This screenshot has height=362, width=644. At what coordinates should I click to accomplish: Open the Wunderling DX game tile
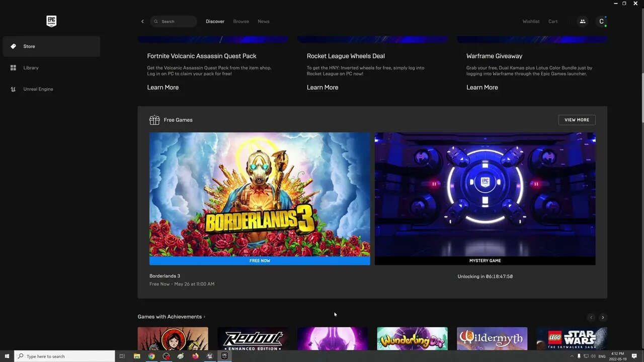[412, 339]
